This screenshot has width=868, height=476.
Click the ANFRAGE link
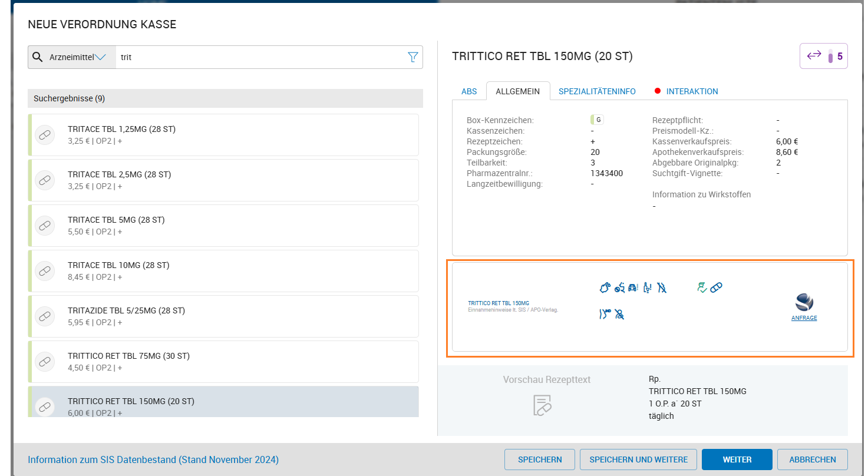804,318
